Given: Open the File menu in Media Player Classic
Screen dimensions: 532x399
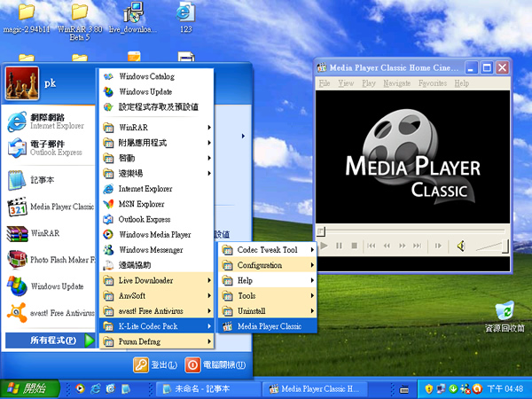Looking at the screenshot, I should coord(325,83).
